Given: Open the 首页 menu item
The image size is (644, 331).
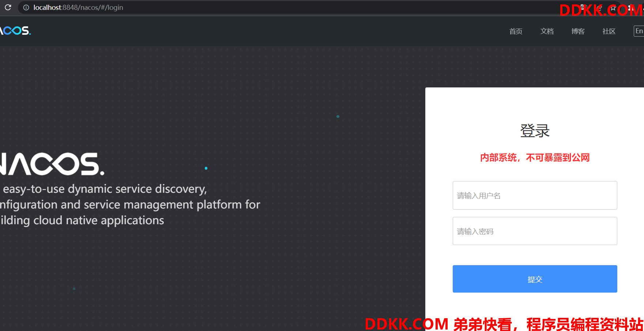Looking at the screenshot, I should (516, 31).
